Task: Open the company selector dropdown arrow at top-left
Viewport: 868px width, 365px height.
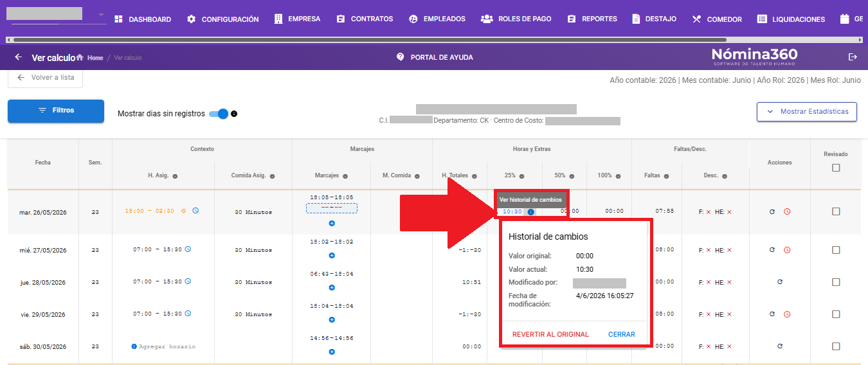Action: (x=101, y=15)
